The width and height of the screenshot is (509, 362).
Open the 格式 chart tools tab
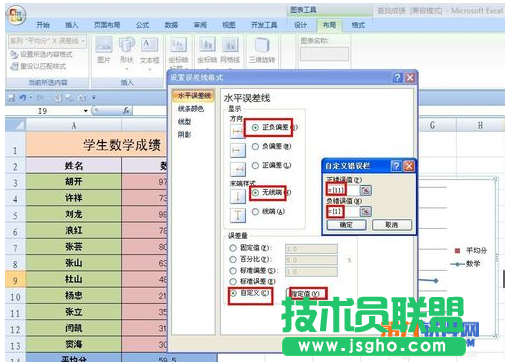pyautogui.click(x=358, y=25)
